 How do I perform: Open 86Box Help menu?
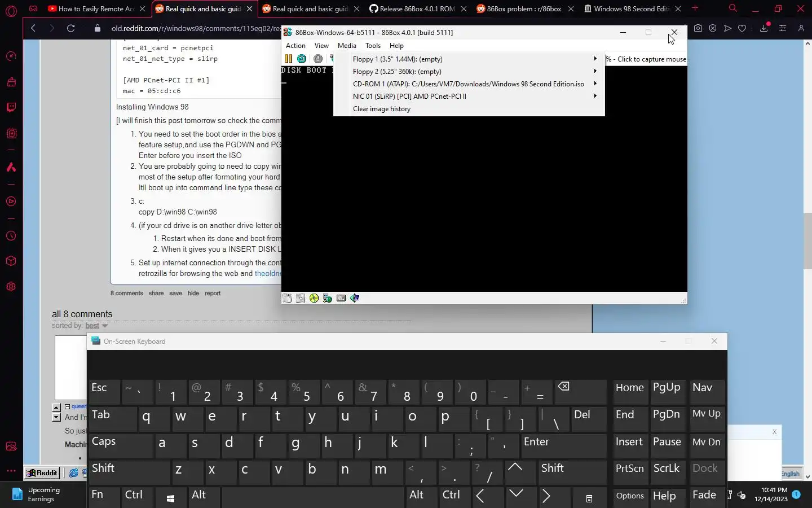tap(396, 46)
